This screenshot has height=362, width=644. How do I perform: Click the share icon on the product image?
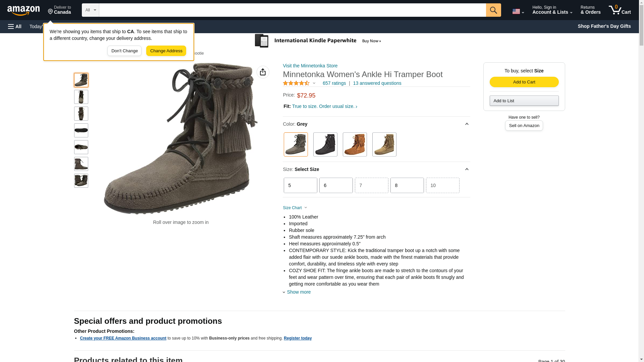263,72
